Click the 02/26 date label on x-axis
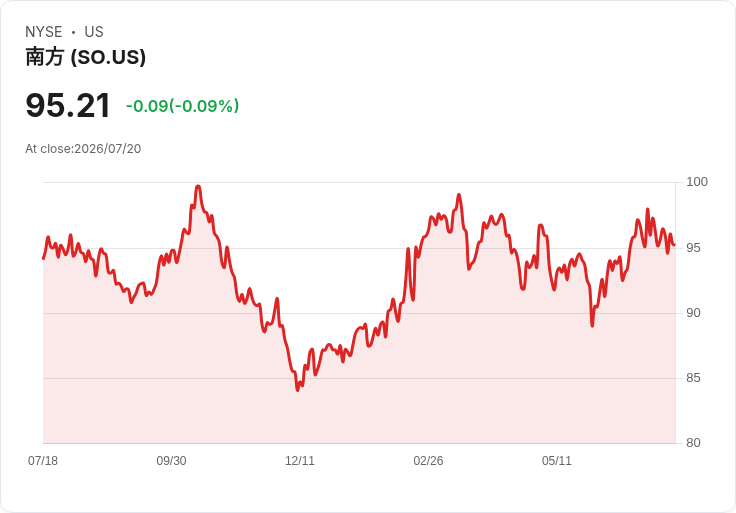The width and height of the screenshot is (736, 513). [x=428, y=461]
